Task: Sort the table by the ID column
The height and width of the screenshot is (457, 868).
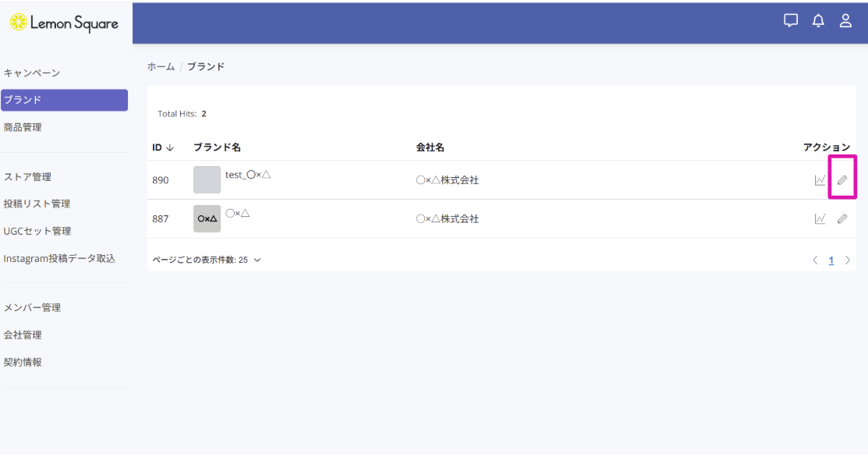Action: pyautogui.click(x=162, y=147)
